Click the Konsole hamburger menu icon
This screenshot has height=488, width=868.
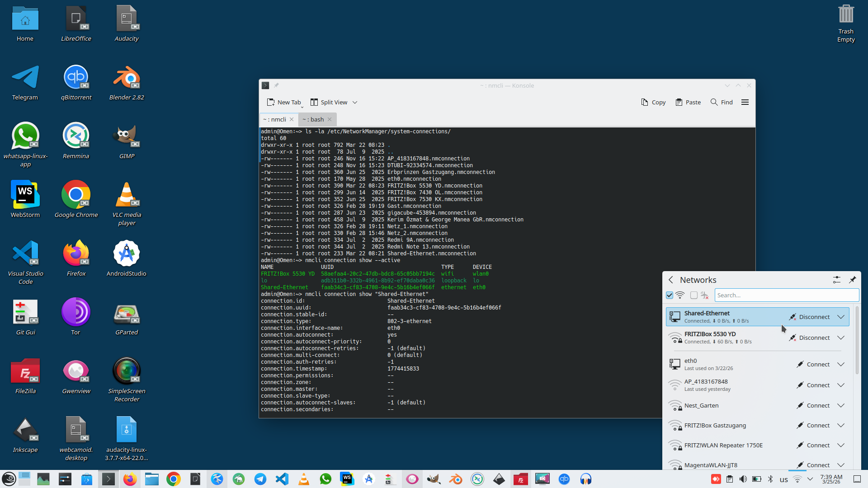coord(745,102)
